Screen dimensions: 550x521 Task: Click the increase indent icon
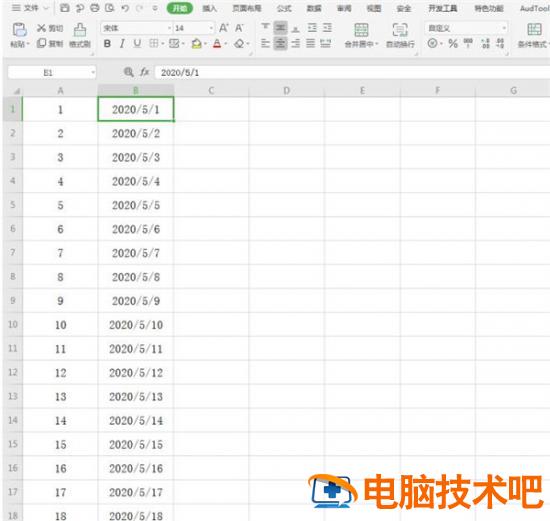[x=327, y=28]
